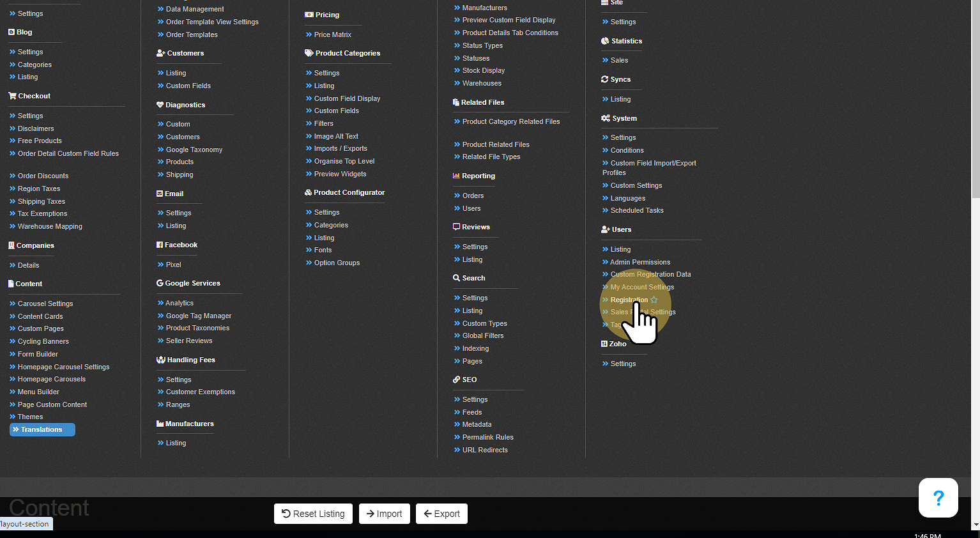Click the Import button

(384, 514)
